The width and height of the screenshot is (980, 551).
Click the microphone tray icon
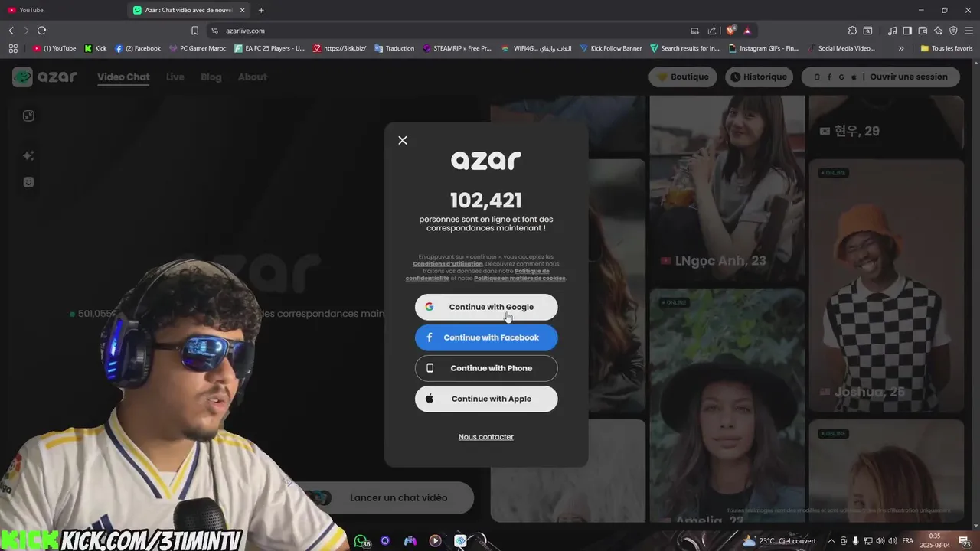[856, 541]
